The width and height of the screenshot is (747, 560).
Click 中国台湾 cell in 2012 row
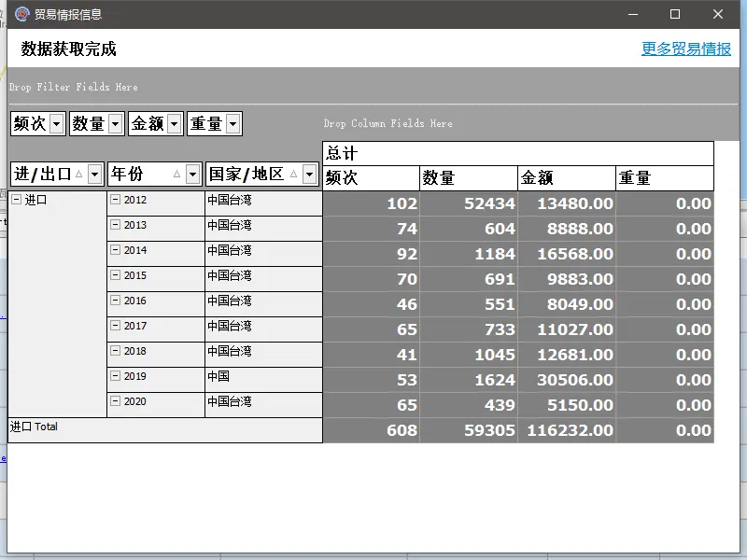263,203
